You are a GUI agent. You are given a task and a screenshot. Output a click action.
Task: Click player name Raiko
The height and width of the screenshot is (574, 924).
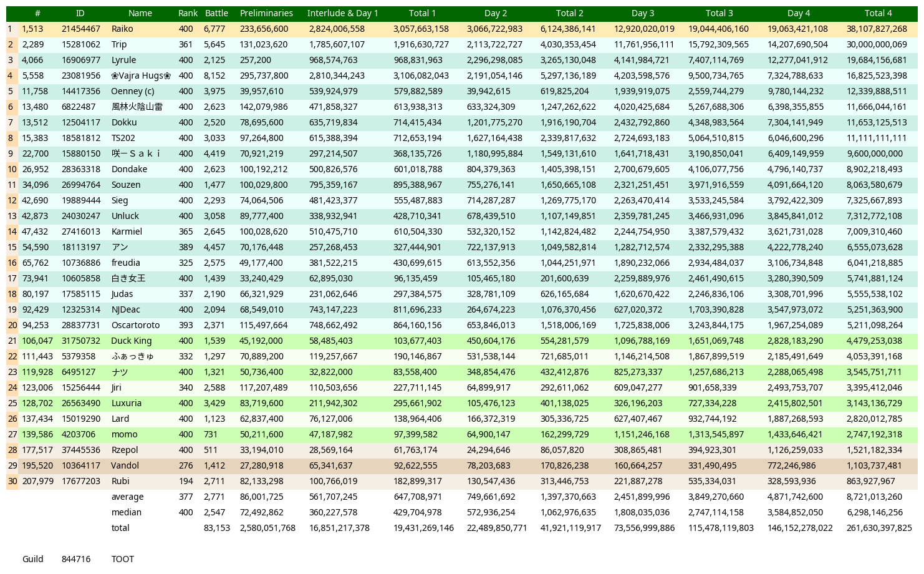(122, 29)
